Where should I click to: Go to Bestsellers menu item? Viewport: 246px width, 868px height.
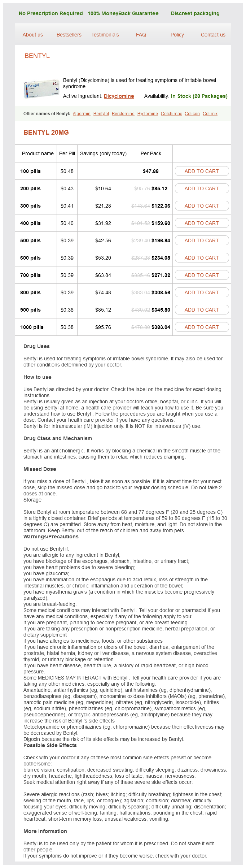[x=69, y=35]
